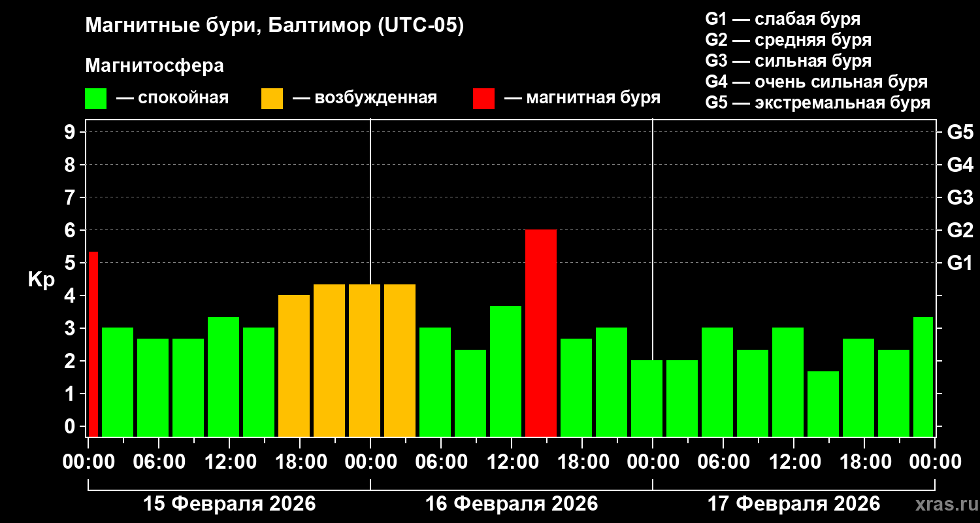Select the shortest green bar on 17 Февраля
The width and height of the screenshot is (980, 523).
pos(823,404)
